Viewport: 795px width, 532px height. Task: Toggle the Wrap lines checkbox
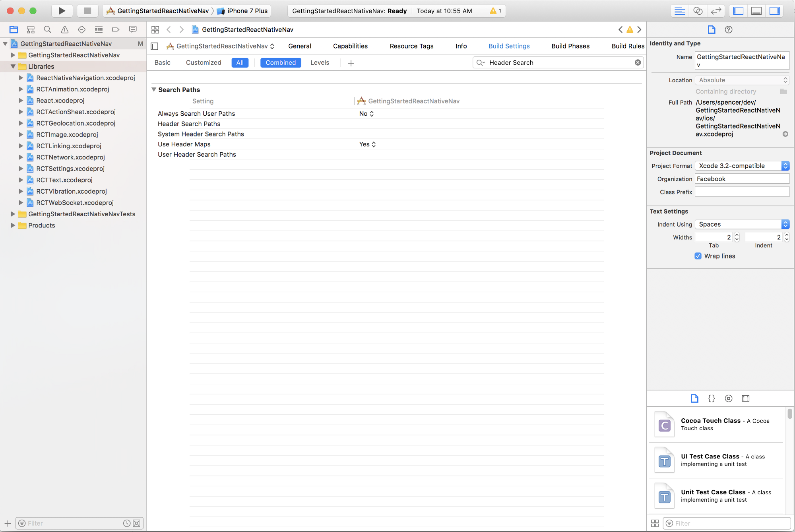[698, 256]
